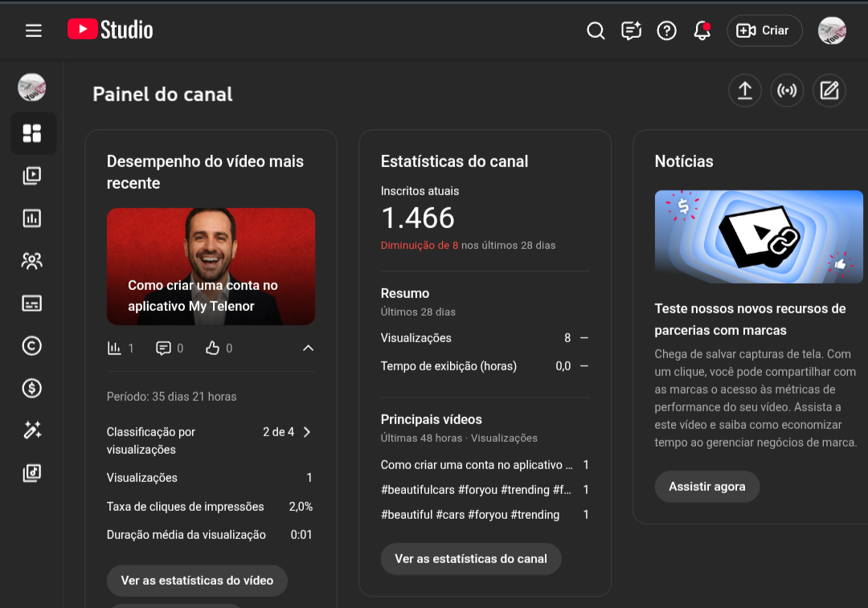Click the 1.466 subscriber count
The image size is (868, 608).
(x=418, y=218)
